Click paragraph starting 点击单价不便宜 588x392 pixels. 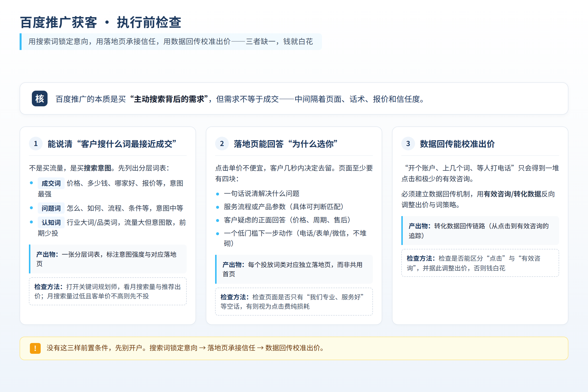pos(294,173)
